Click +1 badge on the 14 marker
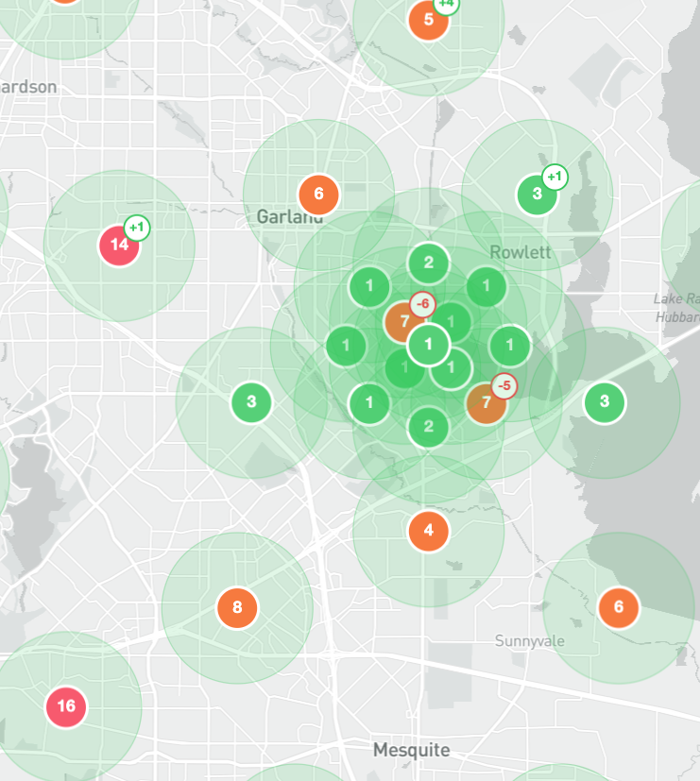This screenshot has width=700, height=781. point(137,228)
